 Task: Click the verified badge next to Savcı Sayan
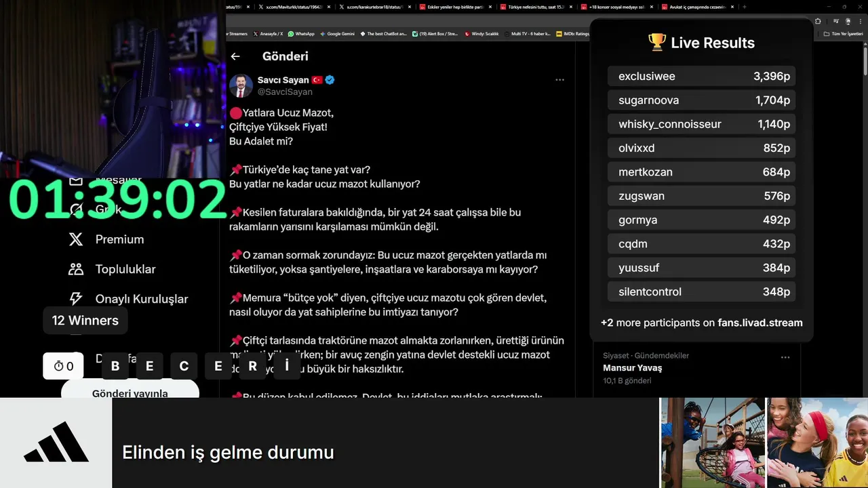tap(330, 80)
